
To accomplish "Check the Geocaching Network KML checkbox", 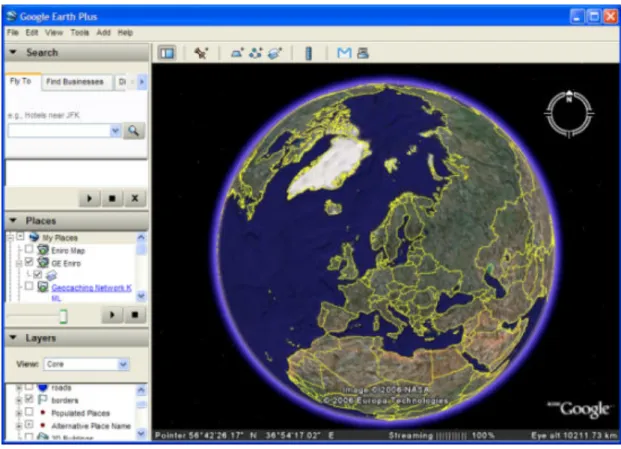I will pyautogui.click(x=29, y=286).
